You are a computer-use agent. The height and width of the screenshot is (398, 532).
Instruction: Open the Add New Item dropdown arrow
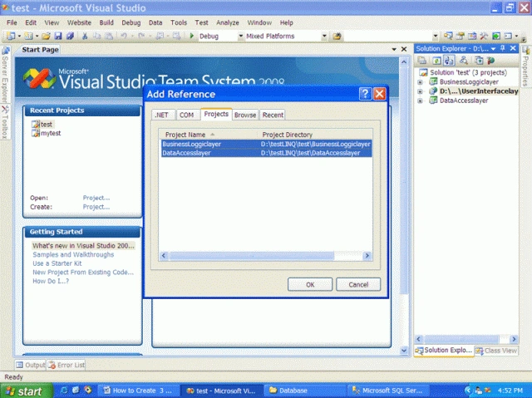point(37,36)
